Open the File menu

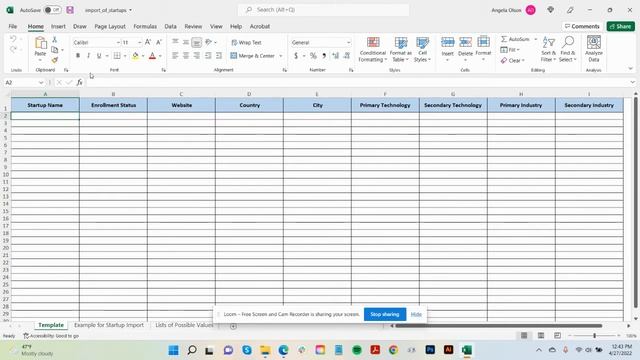[13, 26]
